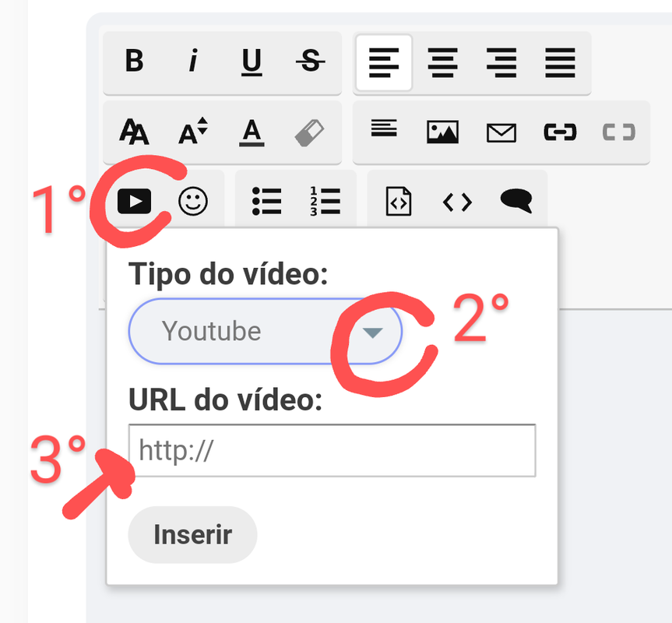Open the font family picker

pos(134,132)
